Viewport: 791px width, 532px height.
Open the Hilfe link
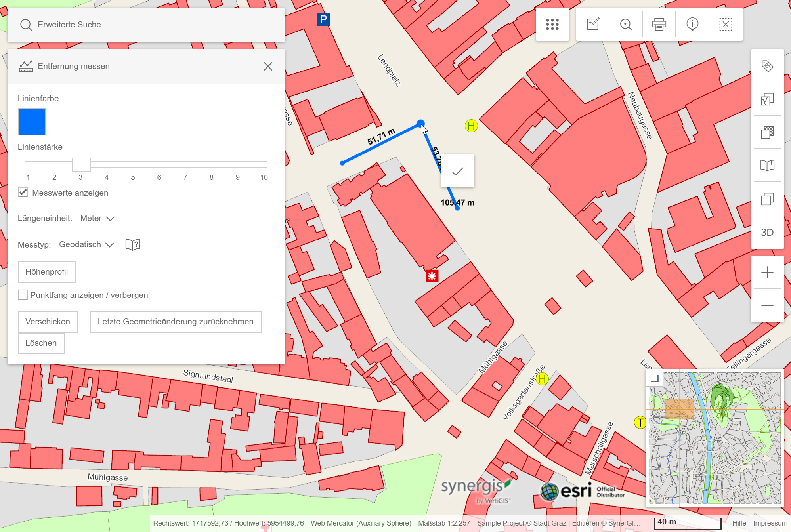pyautogui.click(x=739, y=523)
